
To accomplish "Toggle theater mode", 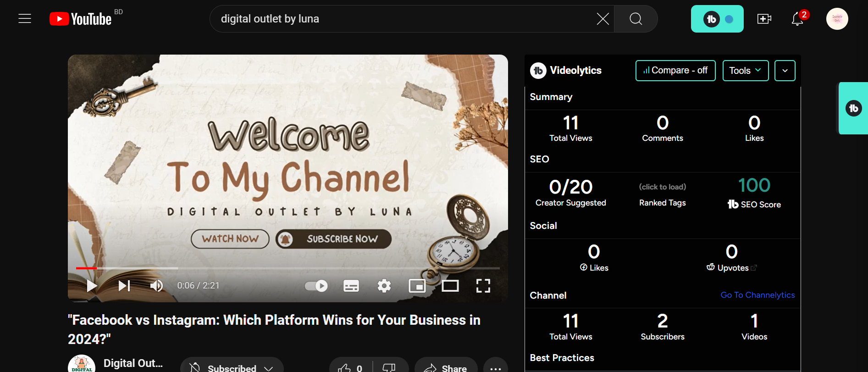I will (x=450, y=286).
